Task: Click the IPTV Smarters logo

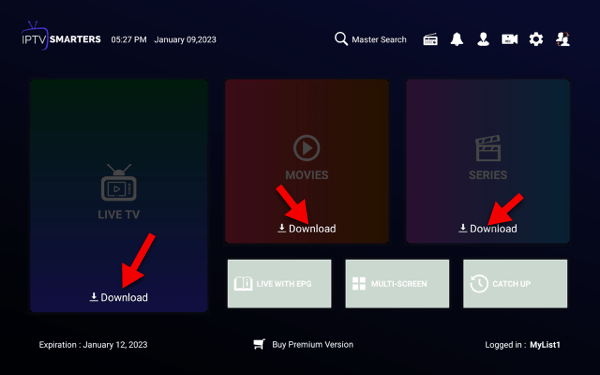Action: (x=61, y=37)
